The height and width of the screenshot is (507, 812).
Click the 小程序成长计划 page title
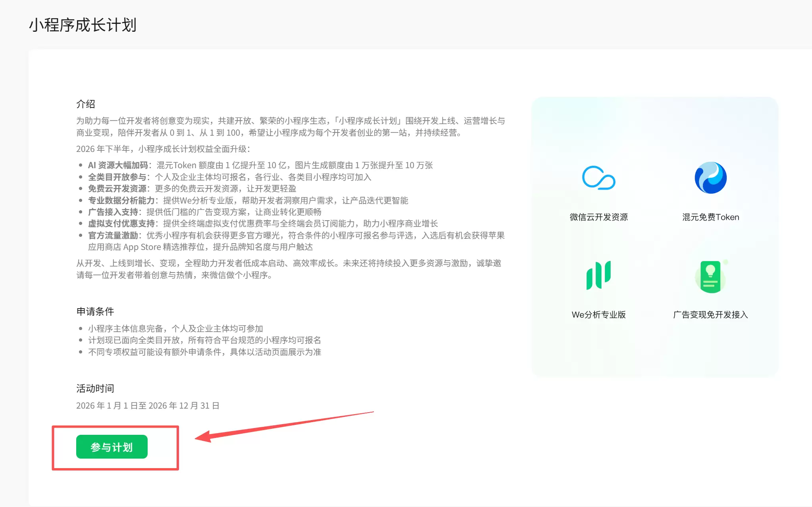(83, 25)
